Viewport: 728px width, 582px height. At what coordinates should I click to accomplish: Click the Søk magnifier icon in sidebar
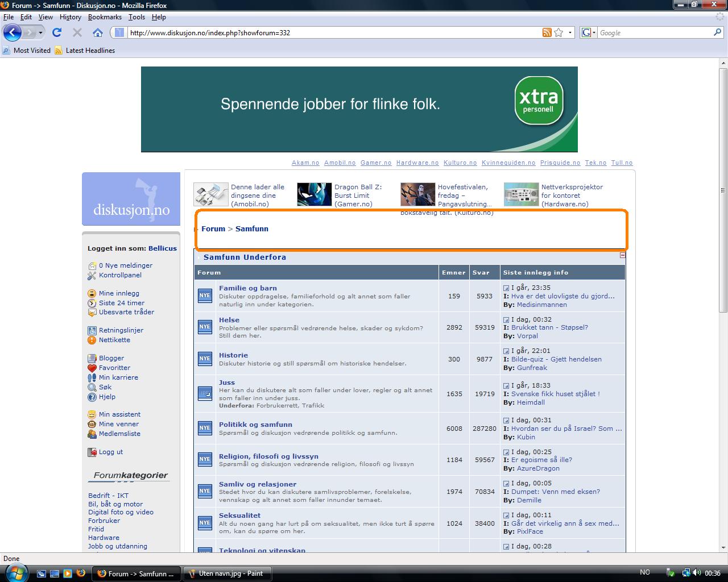(x=92, y=387)
